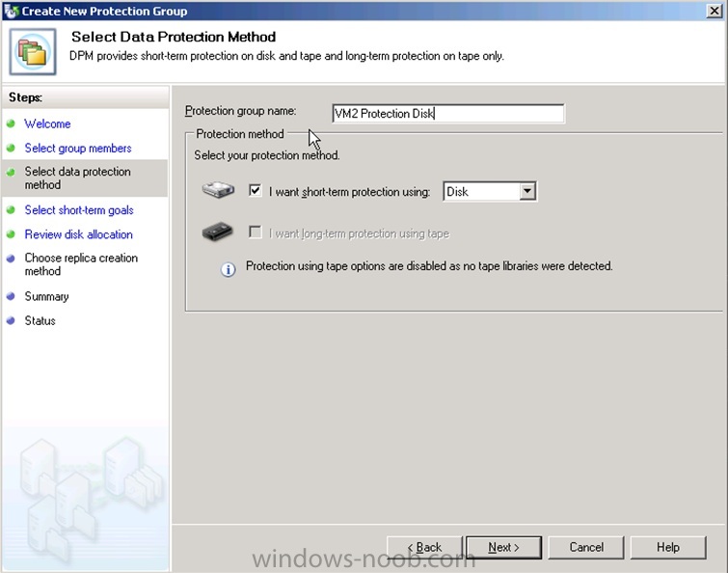
Task: Click the green bullet beside Select short-term goals
Action: [x=11, y=210]
